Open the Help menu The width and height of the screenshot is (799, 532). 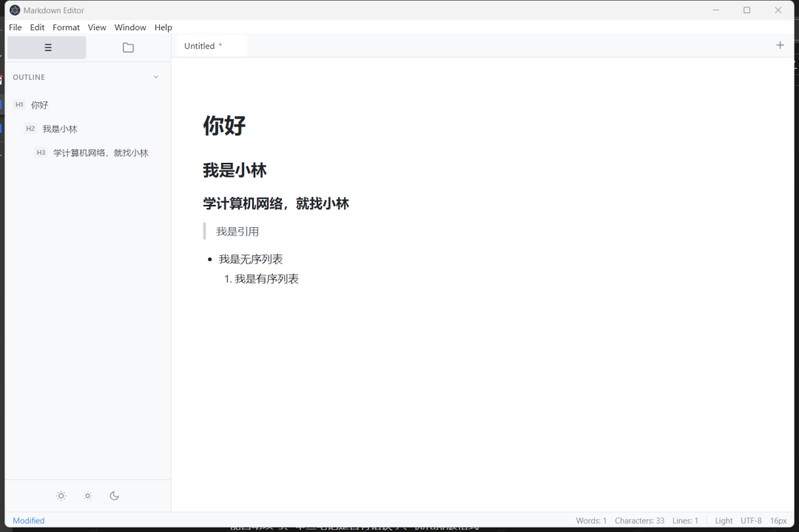click(163, 27)
